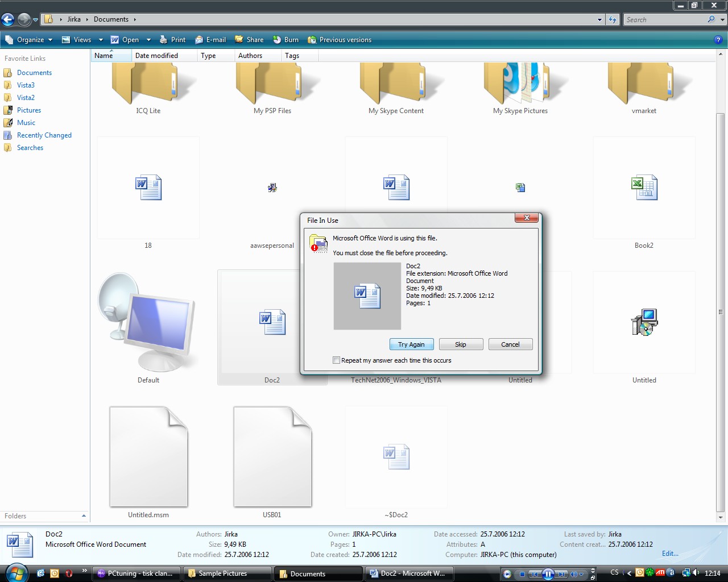
Task: Click the Back navigation arrow
Action: (8, 20)
